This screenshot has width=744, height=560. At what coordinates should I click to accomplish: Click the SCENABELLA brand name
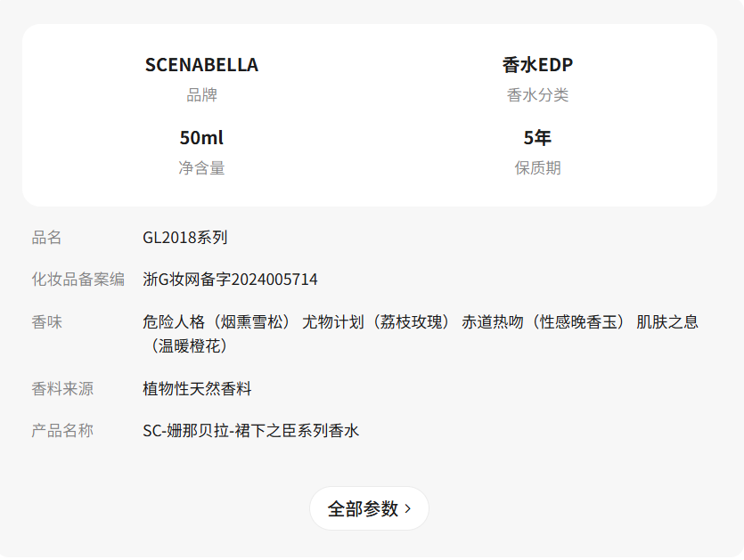click(201, 65)
